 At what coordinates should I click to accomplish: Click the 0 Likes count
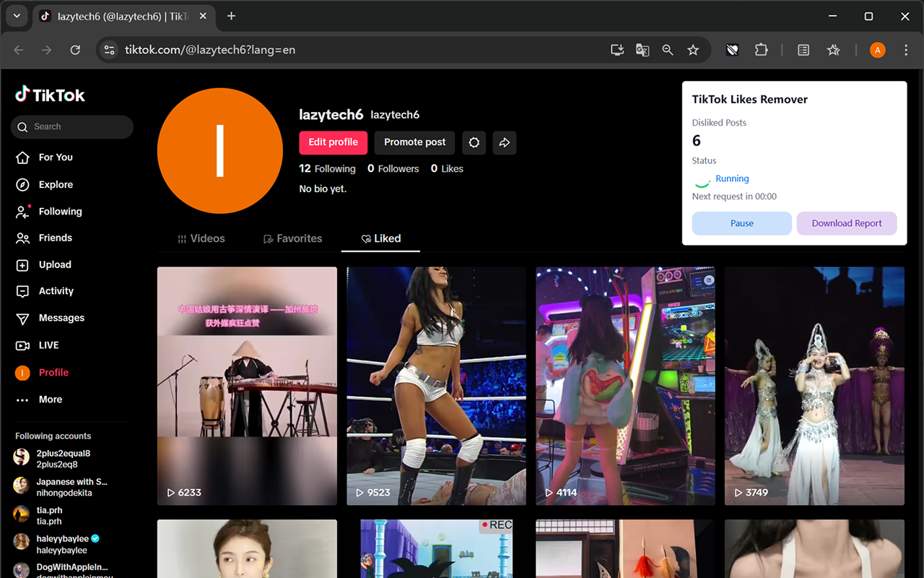tap(447, 168)
